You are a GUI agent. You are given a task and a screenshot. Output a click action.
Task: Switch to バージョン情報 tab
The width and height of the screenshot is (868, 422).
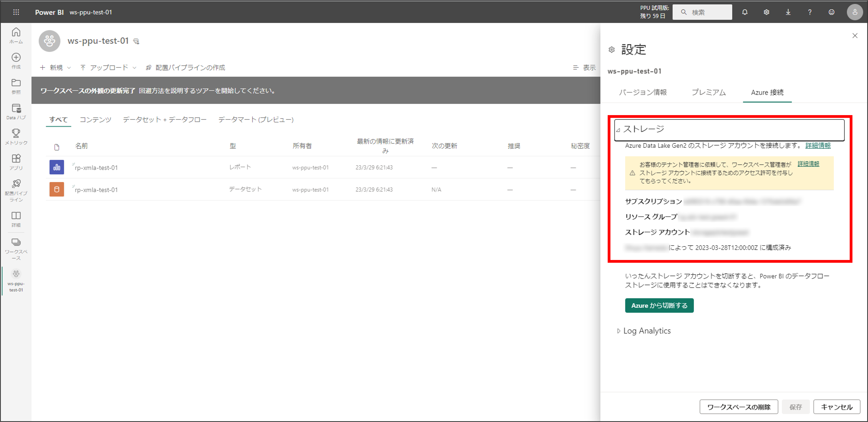point(643,92)
